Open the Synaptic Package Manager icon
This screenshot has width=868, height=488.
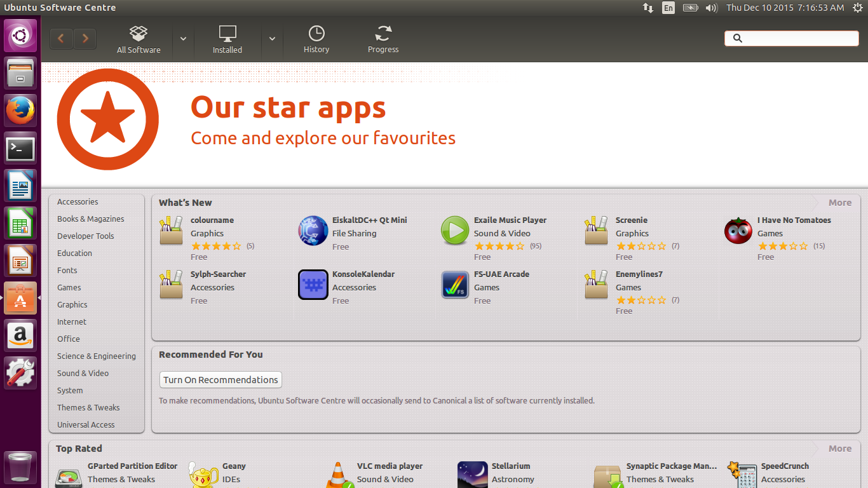click(x=607, y=476)
